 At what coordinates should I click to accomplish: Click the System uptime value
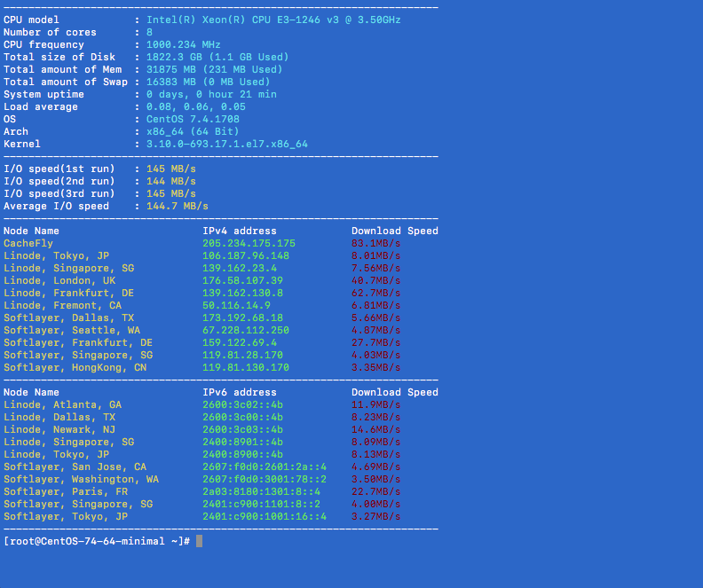(211, 94)
